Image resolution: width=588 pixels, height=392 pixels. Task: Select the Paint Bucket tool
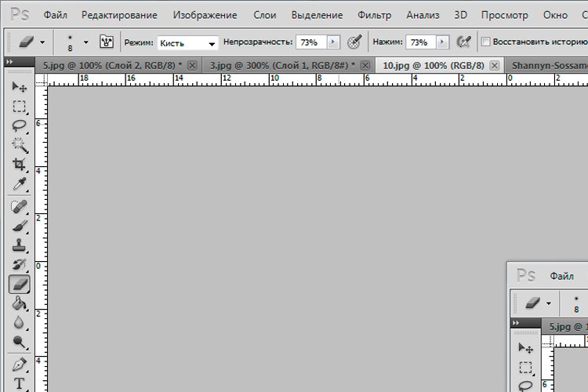point(19,303)
